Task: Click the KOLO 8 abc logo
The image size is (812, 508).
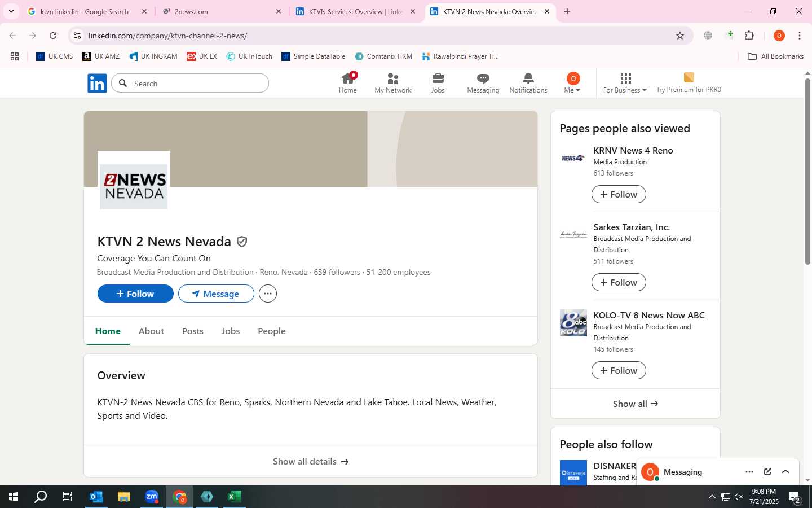Action: pyautogui.click(x=573, y=323)
